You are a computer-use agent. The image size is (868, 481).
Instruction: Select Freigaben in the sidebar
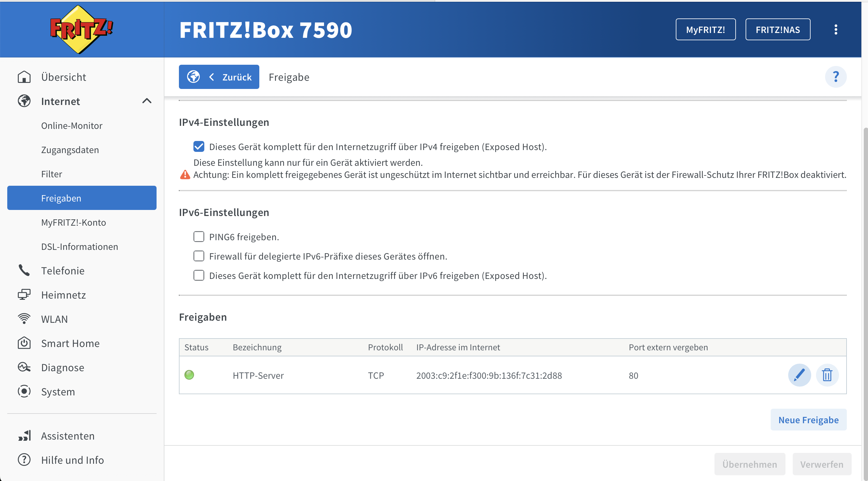pyautogui.click(x=82, y=198)
